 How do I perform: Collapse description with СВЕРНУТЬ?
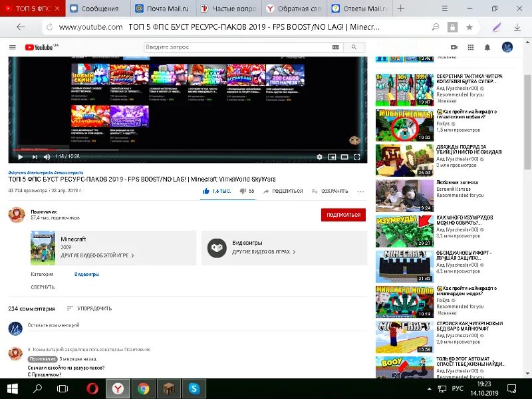pyautogui.click(x=43, y=287)
